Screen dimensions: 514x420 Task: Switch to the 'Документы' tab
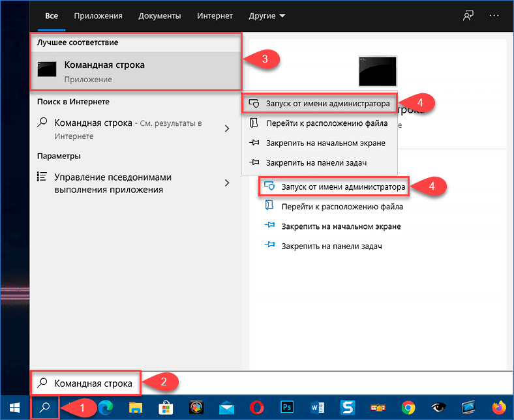point(159,16)
